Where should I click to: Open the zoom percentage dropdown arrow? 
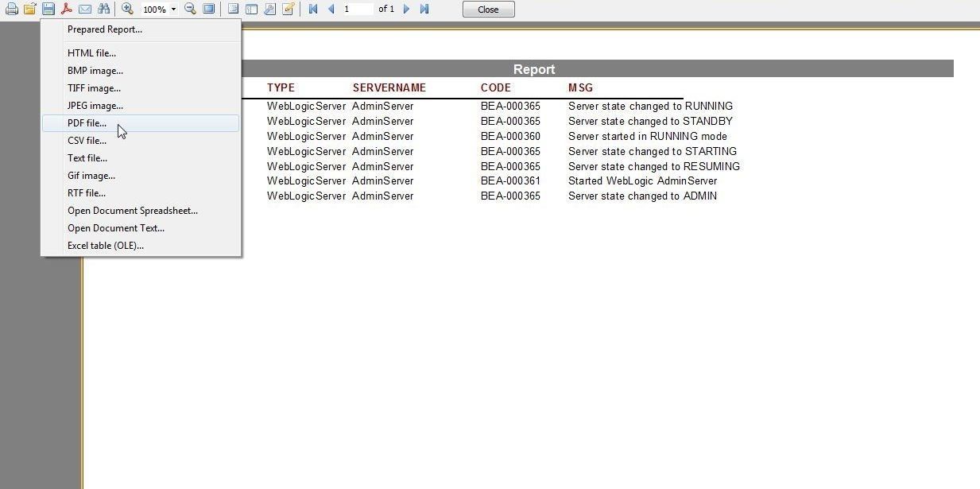(173, 10)
